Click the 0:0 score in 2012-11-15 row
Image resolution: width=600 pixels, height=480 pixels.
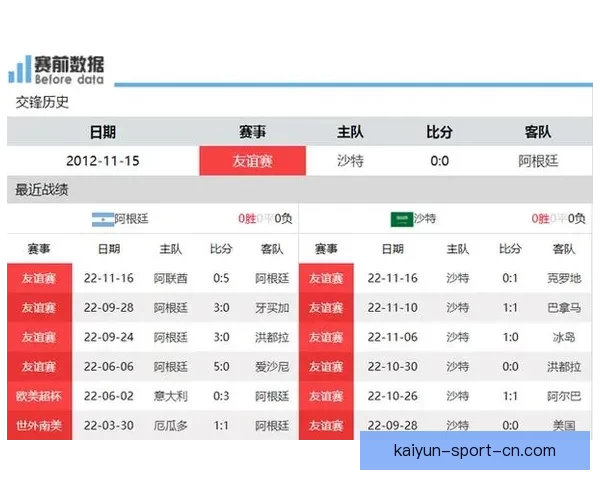click(440, 161)
